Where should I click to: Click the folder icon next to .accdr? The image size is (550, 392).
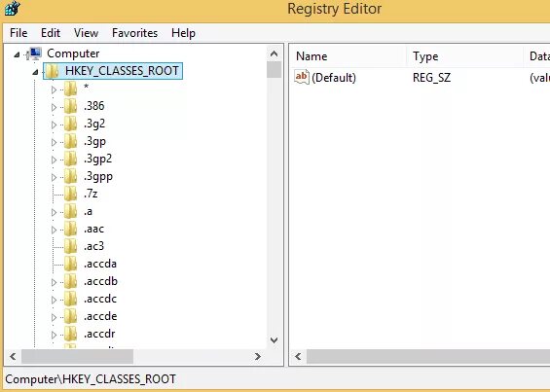70,335
